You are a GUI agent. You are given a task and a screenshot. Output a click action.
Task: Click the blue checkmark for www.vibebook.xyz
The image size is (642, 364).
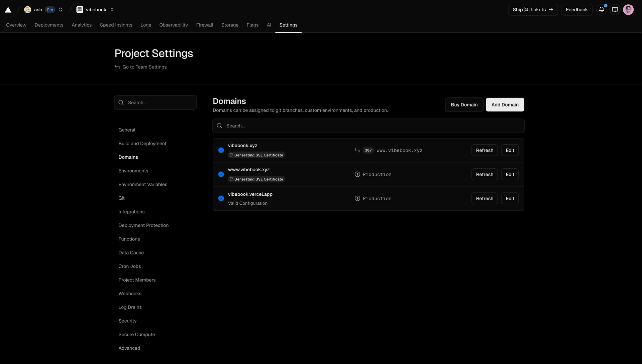(x=221, y=174)
